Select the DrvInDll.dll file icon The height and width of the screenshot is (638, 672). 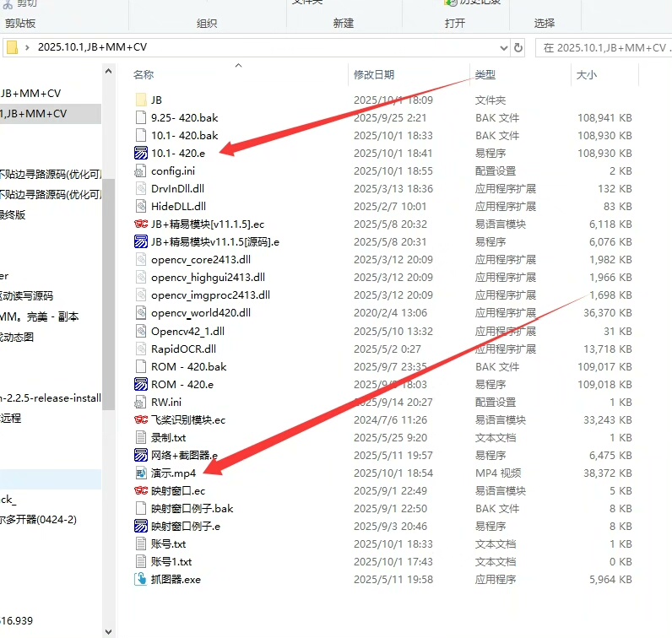tap(141, 188)
